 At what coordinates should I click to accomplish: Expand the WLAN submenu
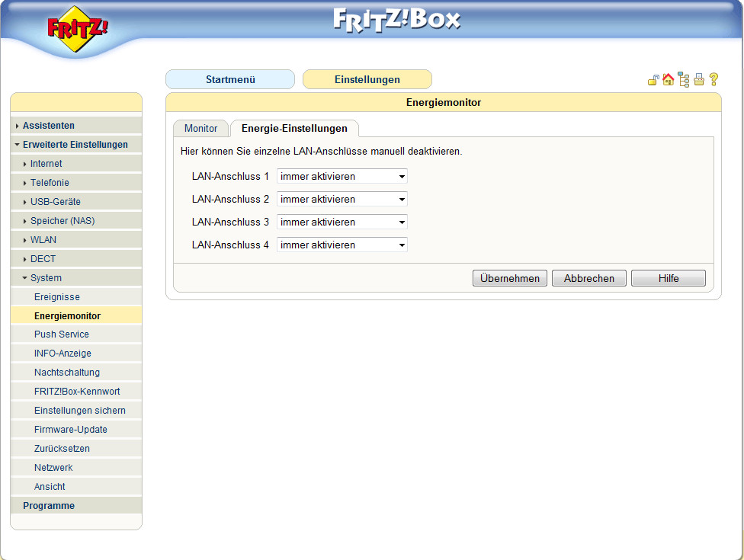click(76, 239)
